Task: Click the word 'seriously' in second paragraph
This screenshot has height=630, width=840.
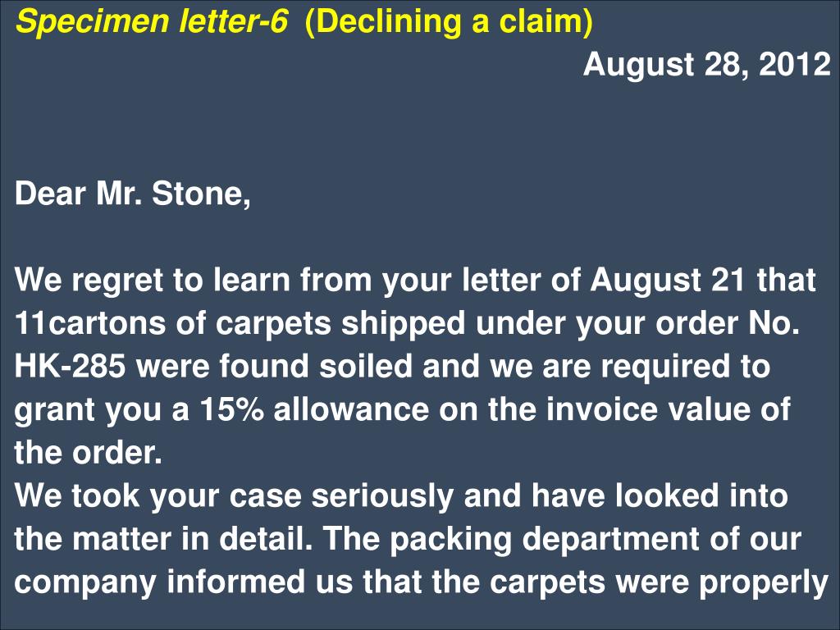Action: pos(382,496)
